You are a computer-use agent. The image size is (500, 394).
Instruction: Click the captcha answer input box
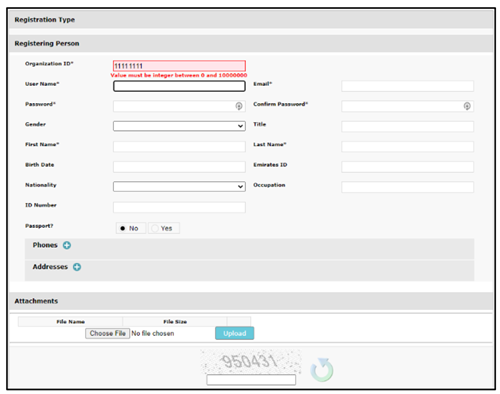tap(251, 380)
